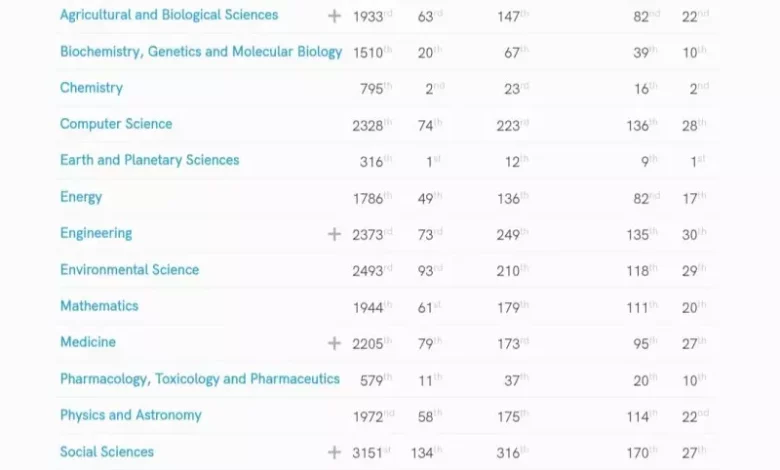Open the Computer Science subject link
Screen dimensions: 780x470
tap(116, 124)
